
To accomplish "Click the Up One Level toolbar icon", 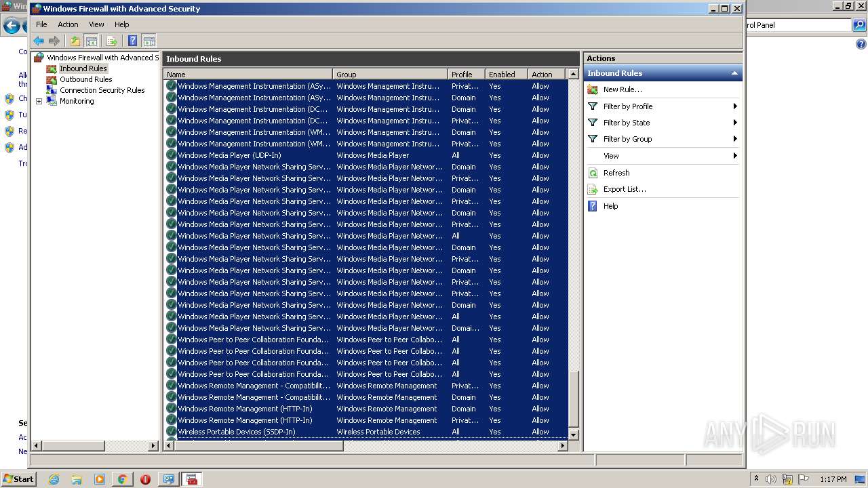I will (x=75, y=41).
